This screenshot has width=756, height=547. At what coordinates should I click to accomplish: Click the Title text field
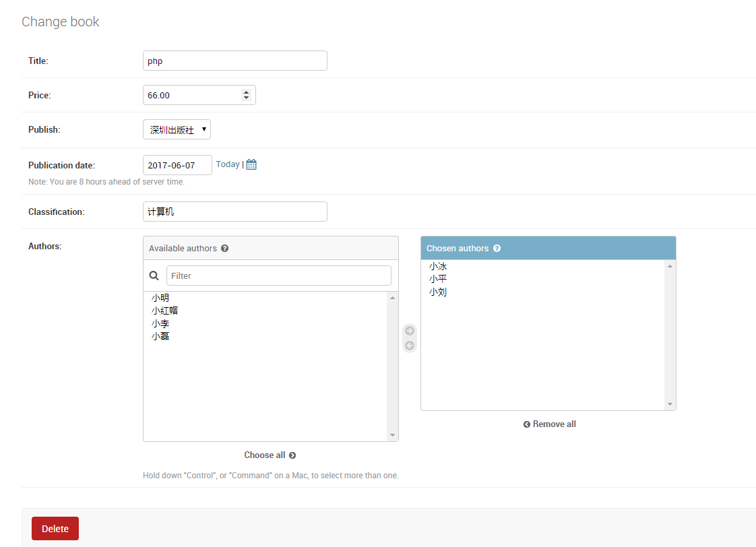pos(234,61)
